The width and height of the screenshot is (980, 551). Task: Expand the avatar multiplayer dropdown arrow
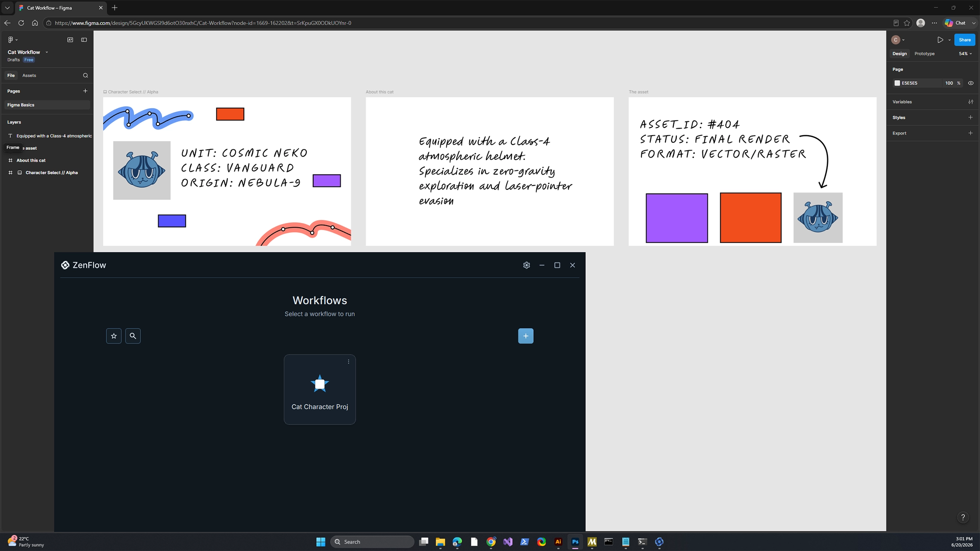[x=903, y=40]
